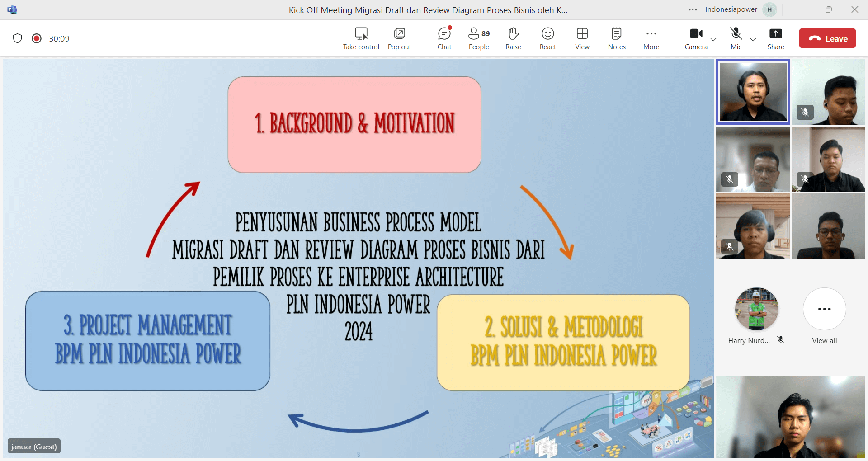
Task: Expand the Mic options chevron
Action: tap(753, 39)
